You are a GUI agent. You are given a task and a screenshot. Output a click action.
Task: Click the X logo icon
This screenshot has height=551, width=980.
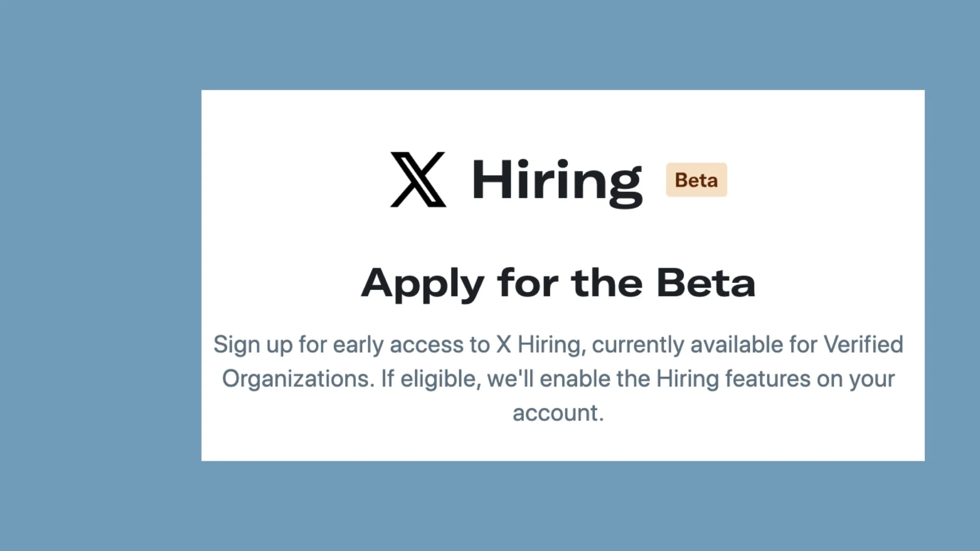(x=418, y=179)
